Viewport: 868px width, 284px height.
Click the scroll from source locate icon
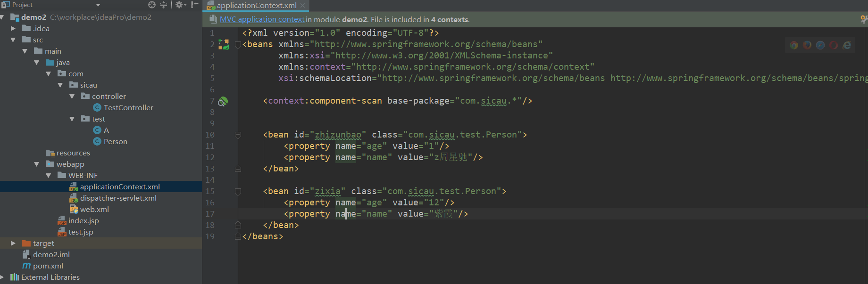[152, 5]
